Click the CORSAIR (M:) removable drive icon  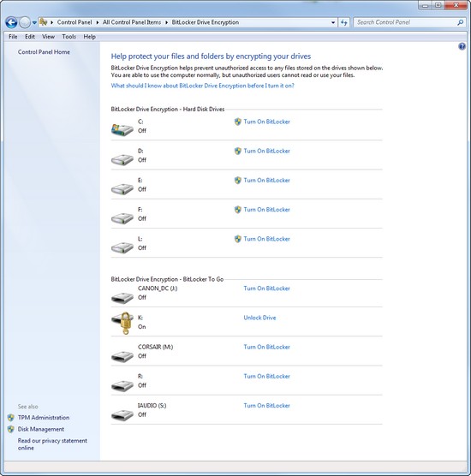click(x=122, y=356)
